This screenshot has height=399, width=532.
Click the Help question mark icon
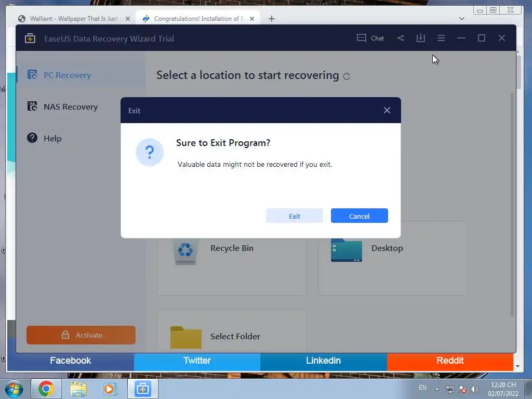point(32,138)
